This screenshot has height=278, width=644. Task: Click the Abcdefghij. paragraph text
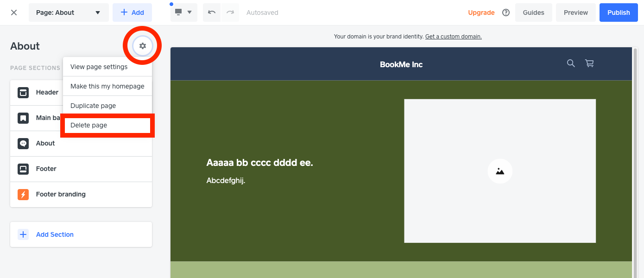pyautogui.click(x=226, y=181)
